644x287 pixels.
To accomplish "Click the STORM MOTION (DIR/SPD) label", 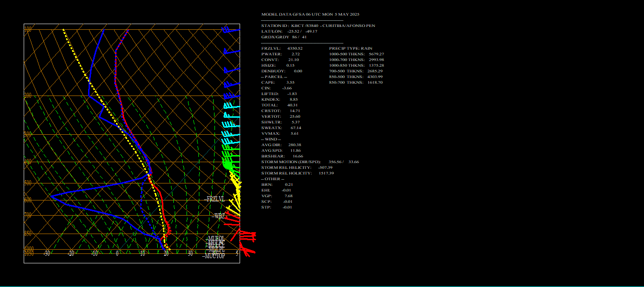I will [291, 162].
